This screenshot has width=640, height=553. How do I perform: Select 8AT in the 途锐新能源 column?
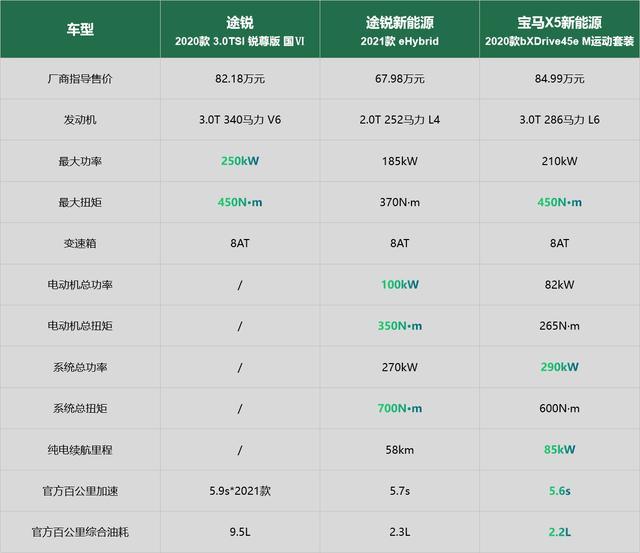400,243
